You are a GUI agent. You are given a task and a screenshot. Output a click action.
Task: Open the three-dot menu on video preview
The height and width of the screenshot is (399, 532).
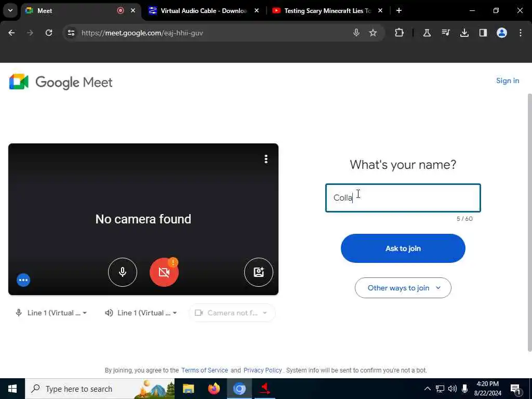coord(266,159)
